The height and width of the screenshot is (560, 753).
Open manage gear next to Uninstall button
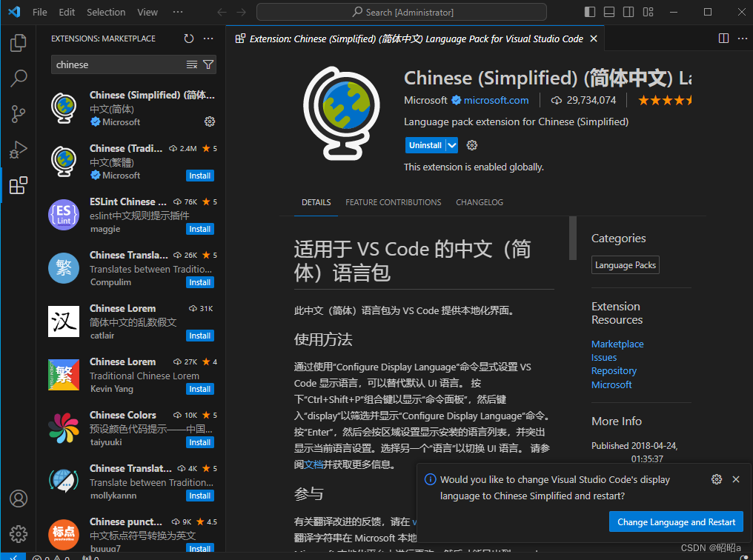(x=472, y=145)
